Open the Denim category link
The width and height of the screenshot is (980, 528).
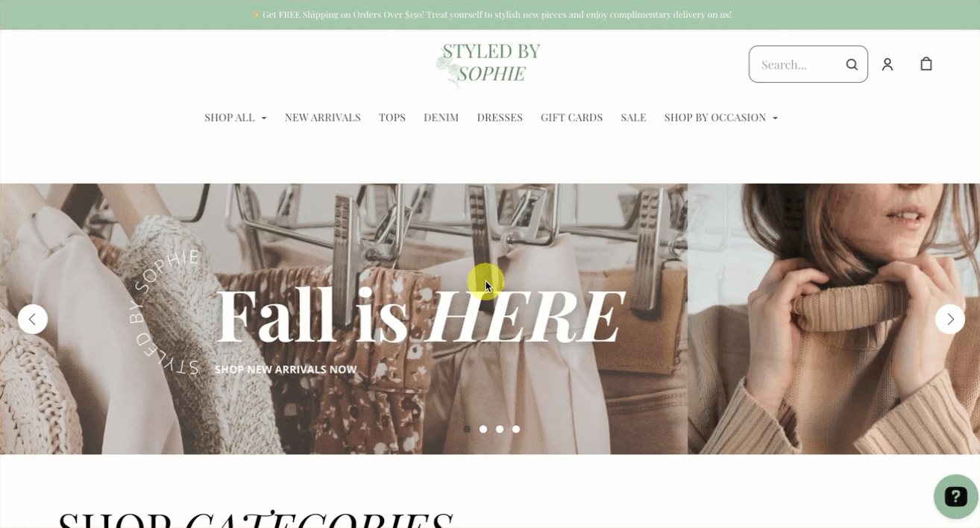click(442, 118)
